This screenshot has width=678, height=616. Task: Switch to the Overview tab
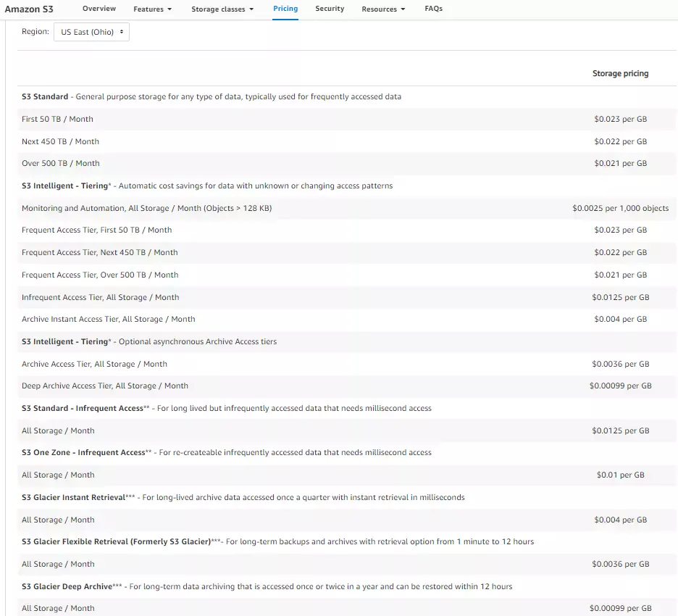(99, 9)
